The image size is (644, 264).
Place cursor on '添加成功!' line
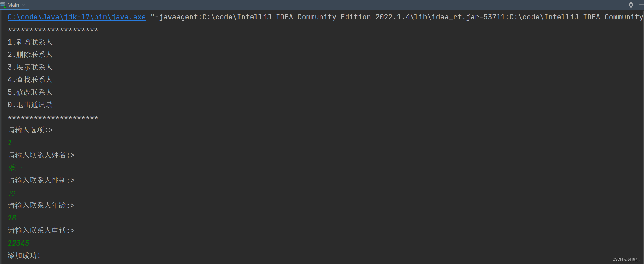coord(24,256)
